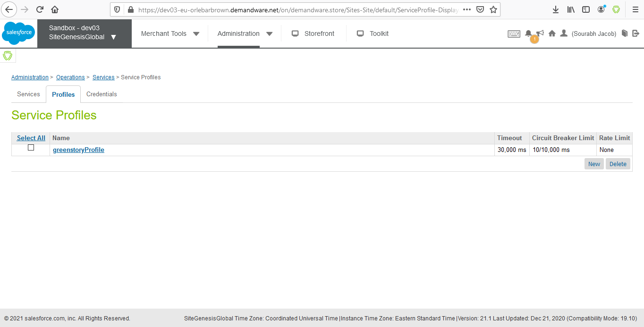Click the salesforce.com copyright footer text
This screenshot has width=644, height=327.
pos(67,319)
